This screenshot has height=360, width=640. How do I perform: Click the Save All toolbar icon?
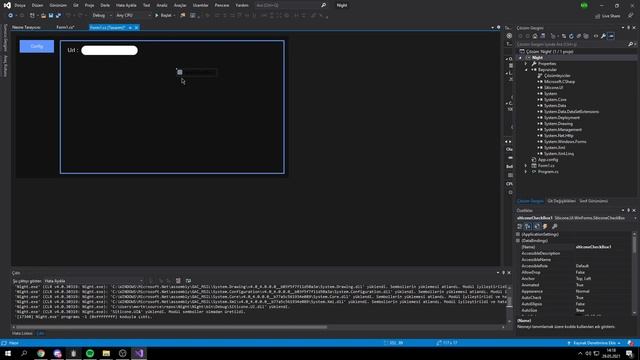point(58,16)
